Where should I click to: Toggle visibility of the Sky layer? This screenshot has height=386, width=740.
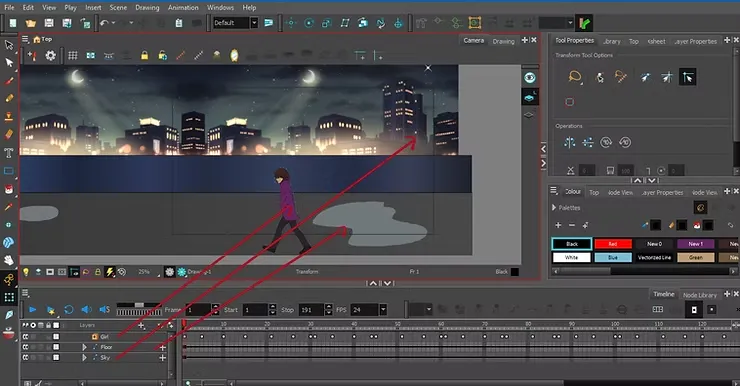coord(25,357)
